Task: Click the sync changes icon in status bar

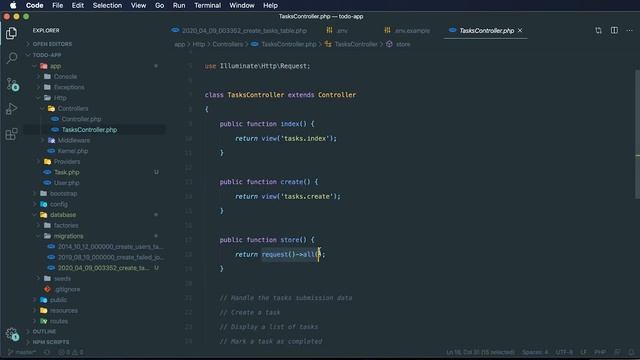Action: tap(47, 352)
